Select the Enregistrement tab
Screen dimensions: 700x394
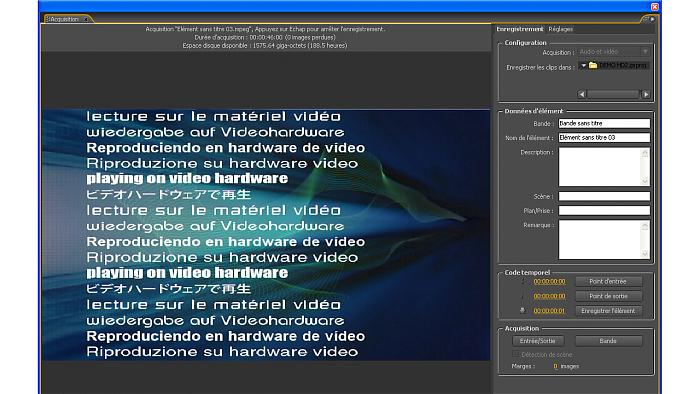(x=520, y=29)
